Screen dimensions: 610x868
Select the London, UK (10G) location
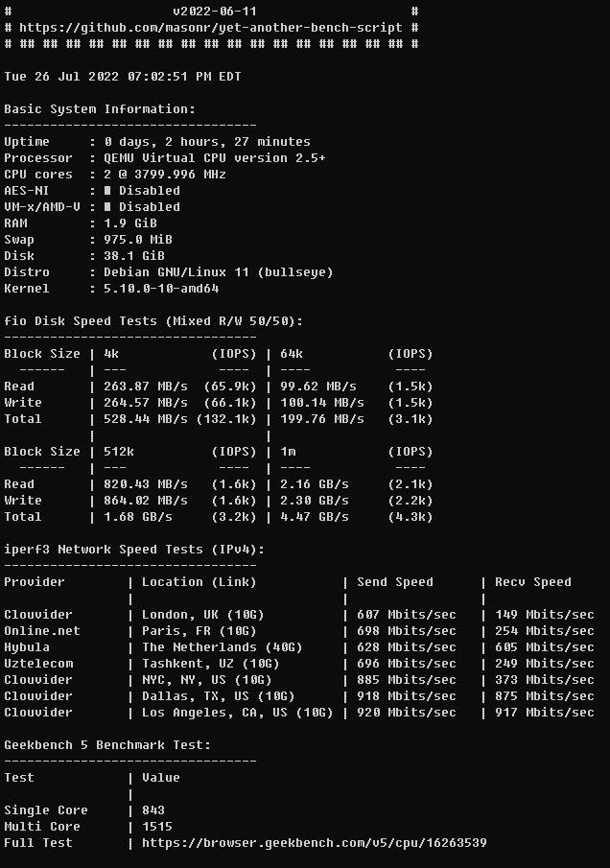202,615
